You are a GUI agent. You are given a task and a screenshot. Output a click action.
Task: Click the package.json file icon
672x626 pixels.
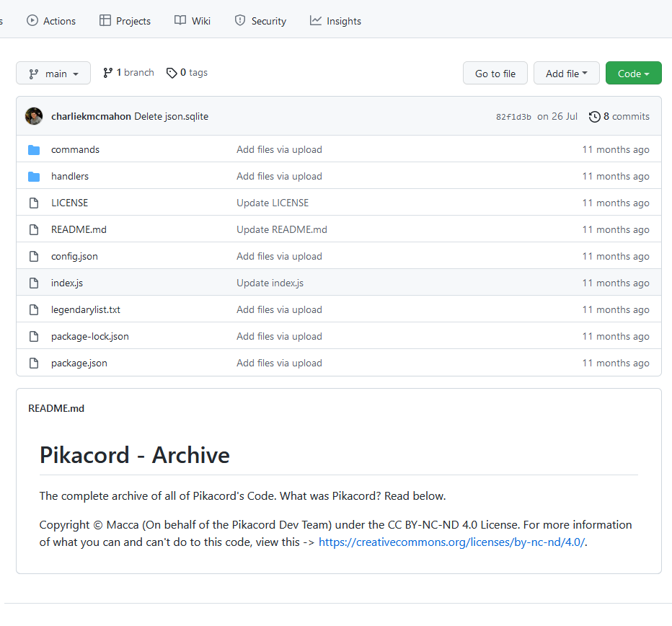(34, 363)
